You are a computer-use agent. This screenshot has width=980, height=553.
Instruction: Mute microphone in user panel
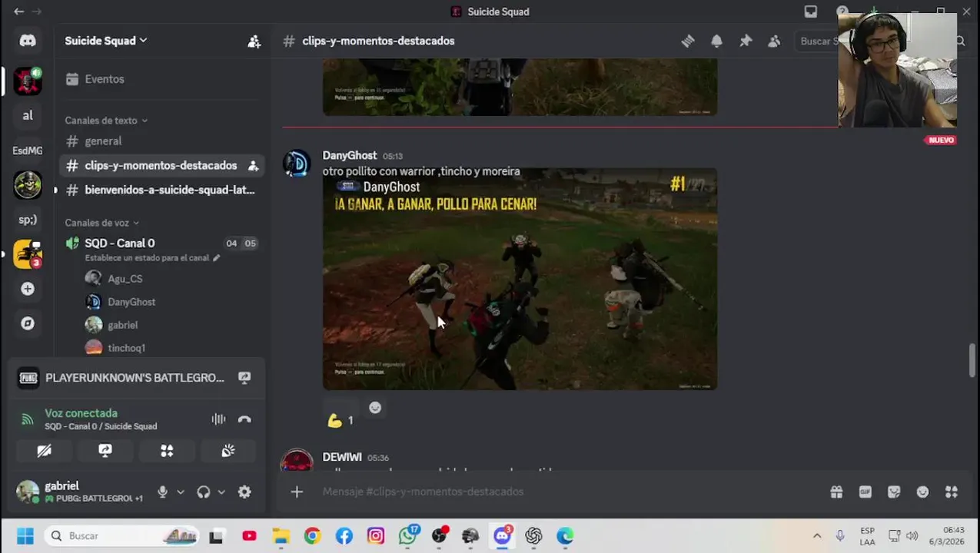click(162, 492)
